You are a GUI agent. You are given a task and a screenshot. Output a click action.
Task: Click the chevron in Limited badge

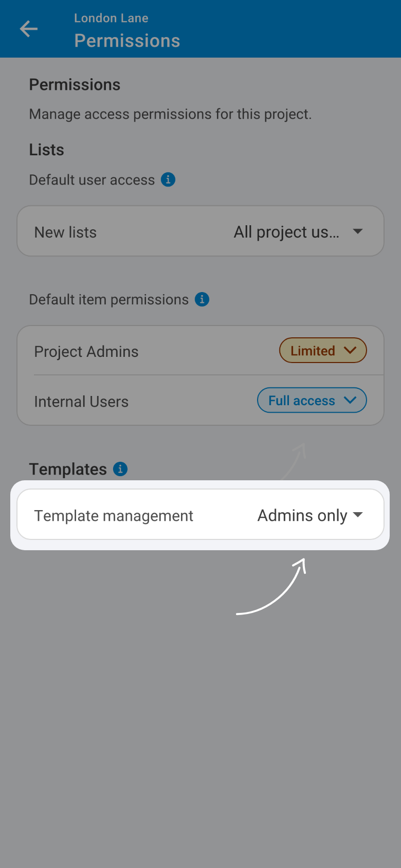pyautogui.click(x=350, y=350)
